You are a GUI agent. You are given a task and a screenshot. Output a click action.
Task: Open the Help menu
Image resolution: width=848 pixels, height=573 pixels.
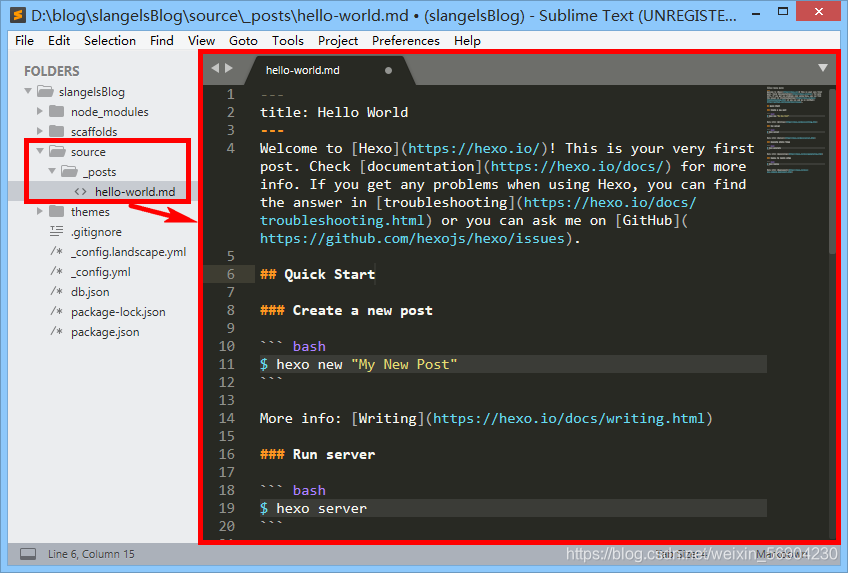point(467,41)
